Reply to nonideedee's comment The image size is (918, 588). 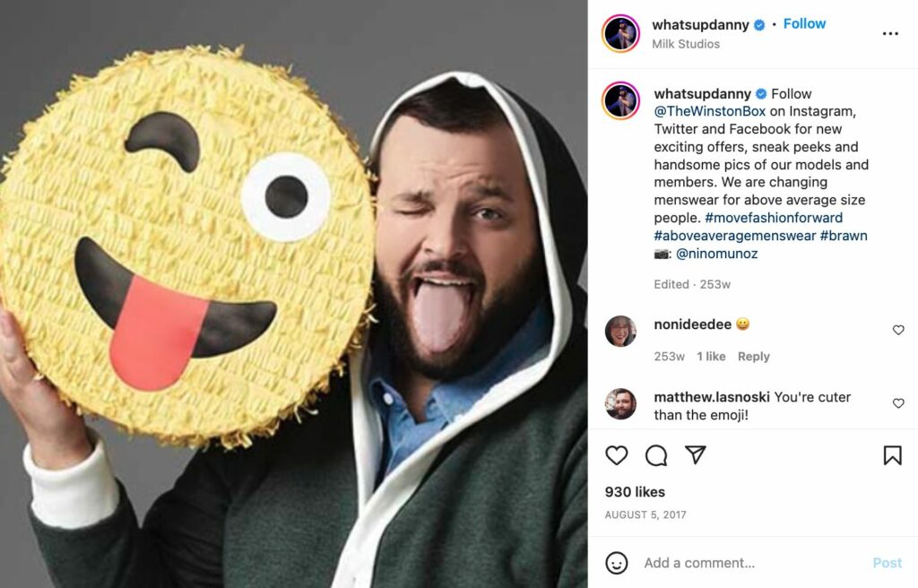point(753,357)
